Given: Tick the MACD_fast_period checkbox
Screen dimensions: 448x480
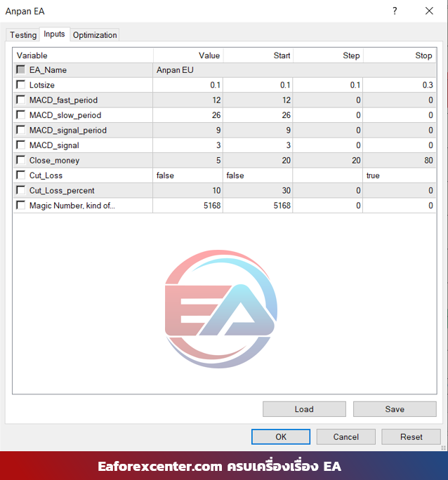Looking at the screenshot, I should 21,100.
